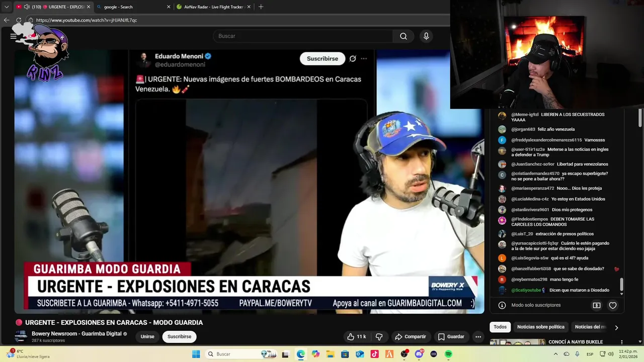
Task: Show more chips with right arrow
Action: coord(616,327)
